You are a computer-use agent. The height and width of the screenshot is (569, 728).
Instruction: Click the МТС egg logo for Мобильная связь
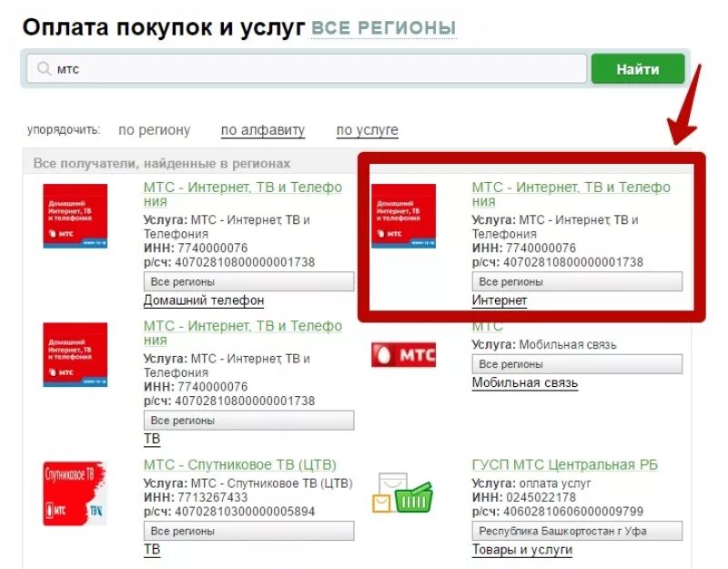click(403, 354)
